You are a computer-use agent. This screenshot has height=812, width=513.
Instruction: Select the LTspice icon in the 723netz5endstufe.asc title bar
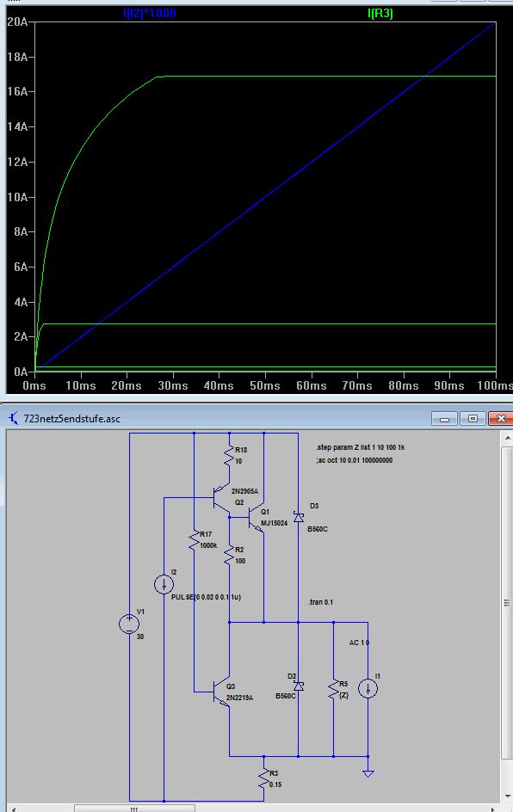14,418
